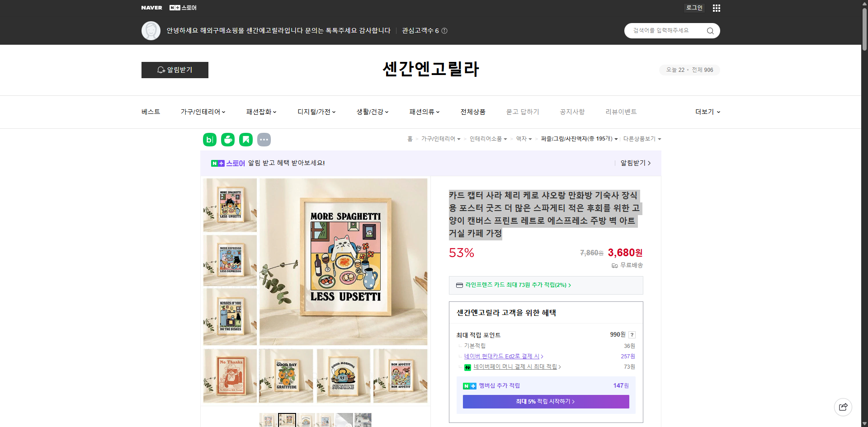Click the store search input field
This screenshot has height=427, width=868.
click(665, 30)
